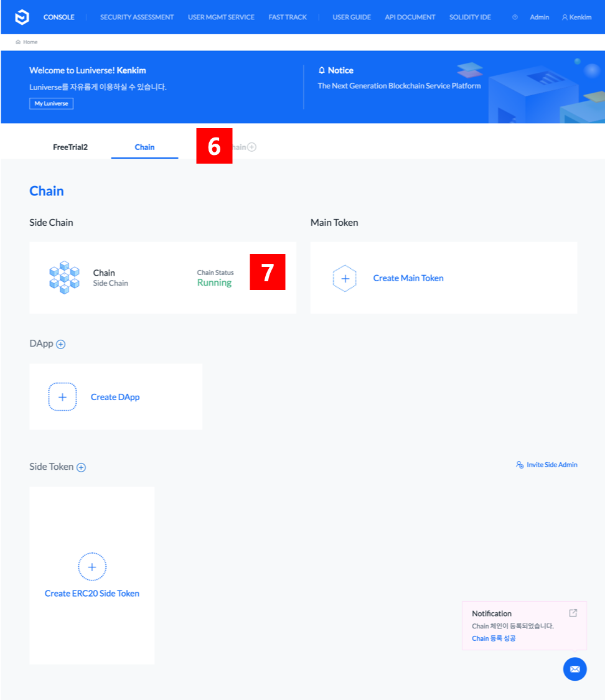Image resolution: width=605 pixels, height=700 pixels.
Task: Click plus icon next to Side Token
Action: (x=82, y=467)
